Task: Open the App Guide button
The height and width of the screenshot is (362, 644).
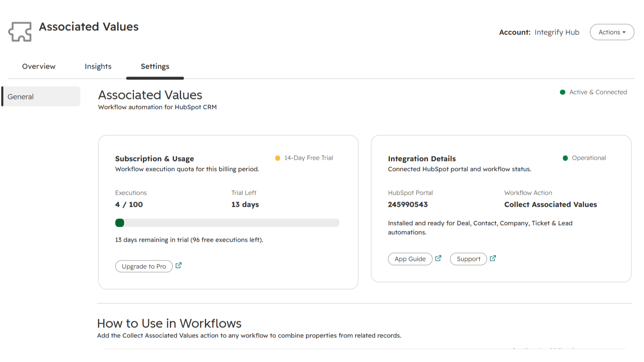Action: (410, 259)
